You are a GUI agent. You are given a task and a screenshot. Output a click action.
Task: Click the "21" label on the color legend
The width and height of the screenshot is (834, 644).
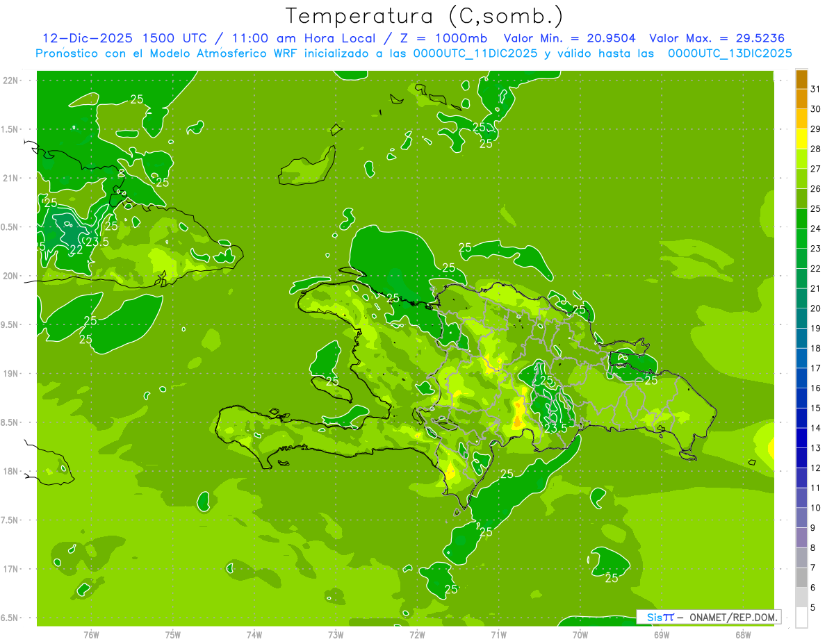click(815, 288)
